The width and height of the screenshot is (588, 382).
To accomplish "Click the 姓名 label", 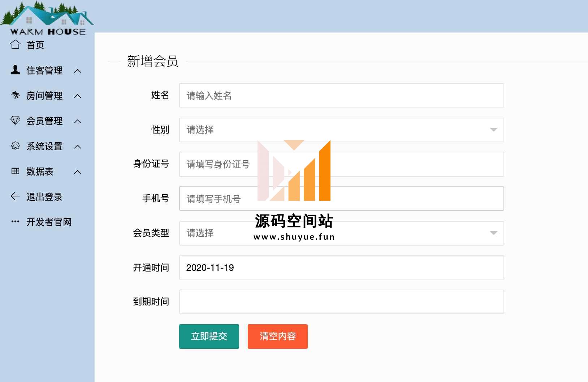I will 160,95.
